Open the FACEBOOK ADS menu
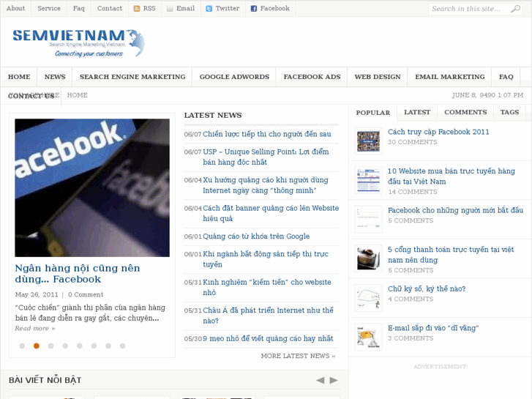The height and width of the screenshot is (399, 532). (x=312, y=77)
